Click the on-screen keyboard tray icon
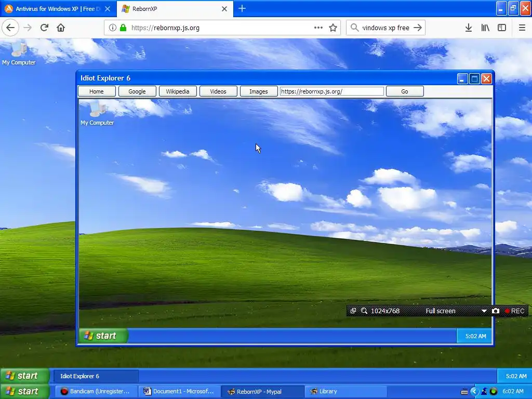Image resolution: width=532 pixels, height=399 pixels. 464,392
